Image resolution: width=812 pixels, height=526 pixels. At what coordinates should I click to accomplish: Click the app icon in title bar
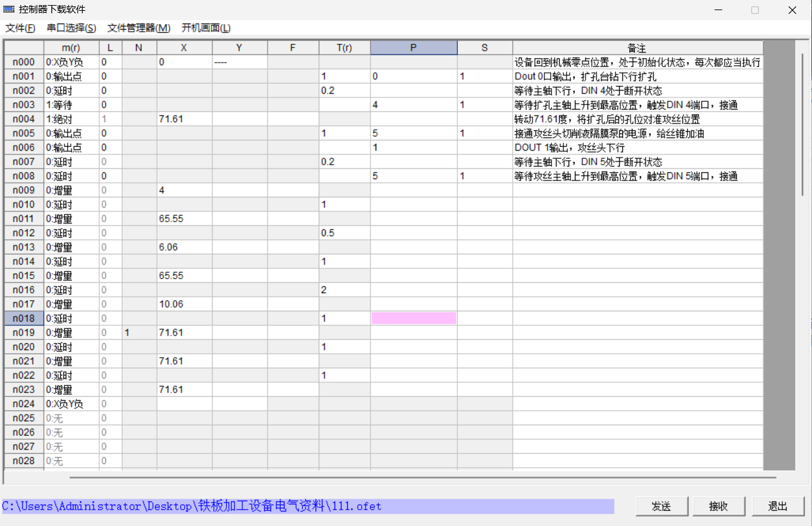[x=9, y=9]
